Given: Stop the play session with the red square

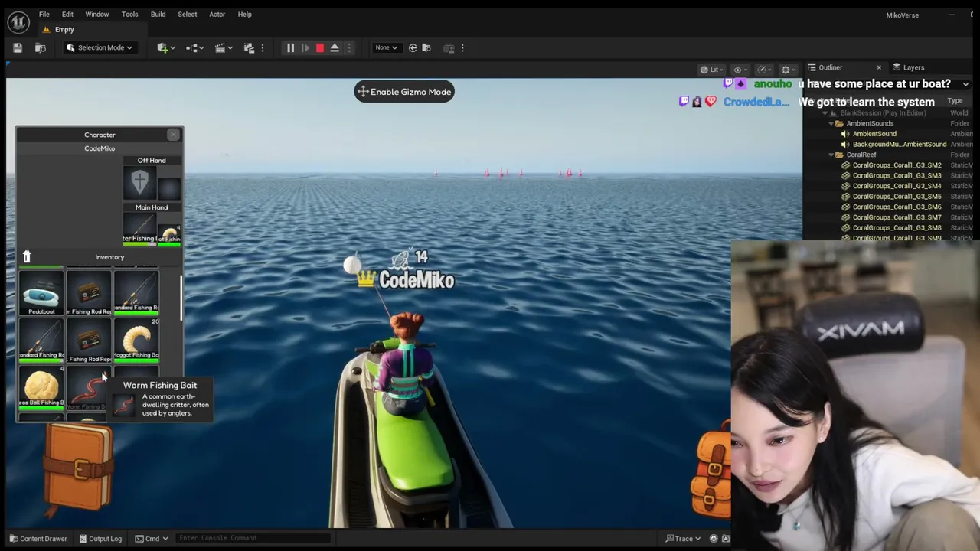Looking at the screenshot, I should [x=320, y=48].
